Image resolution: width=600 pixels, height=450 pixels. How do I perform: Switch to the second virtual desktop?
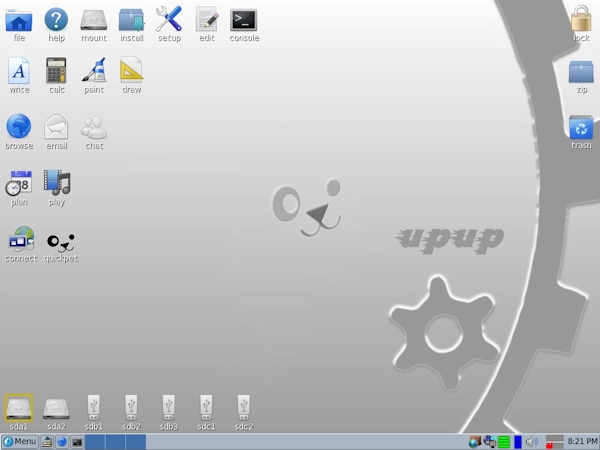[x=116, y=442]
